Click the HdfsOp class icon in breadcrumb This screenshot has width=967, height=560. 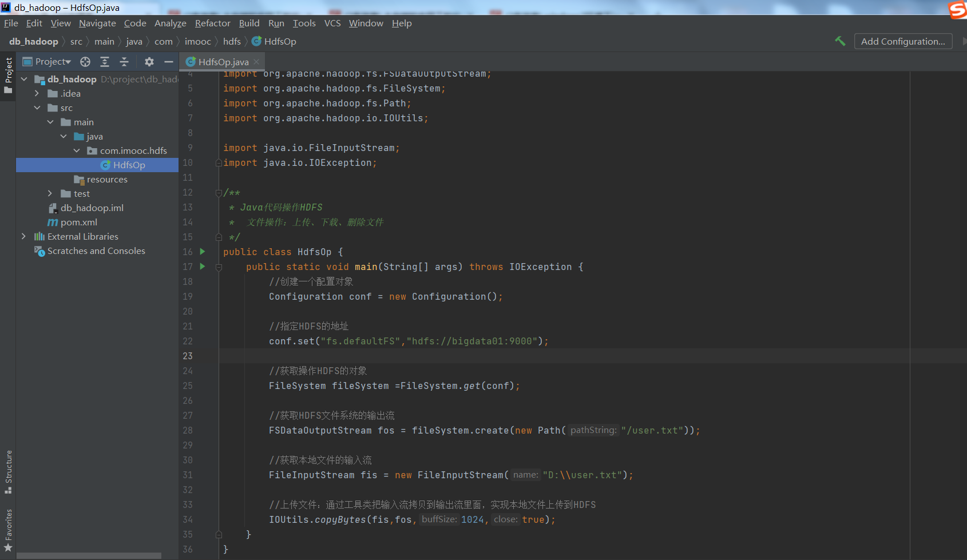pyautogui.click(x=256, y=41)
